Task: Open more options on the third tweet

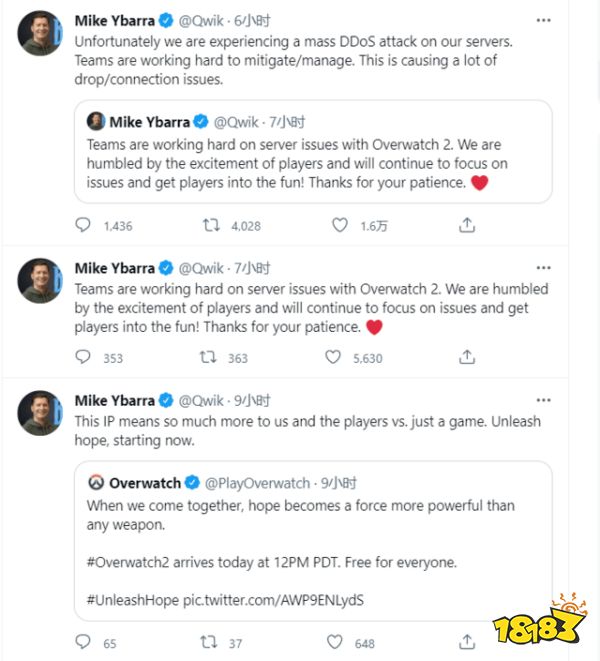Action: (x=543, y=400)
